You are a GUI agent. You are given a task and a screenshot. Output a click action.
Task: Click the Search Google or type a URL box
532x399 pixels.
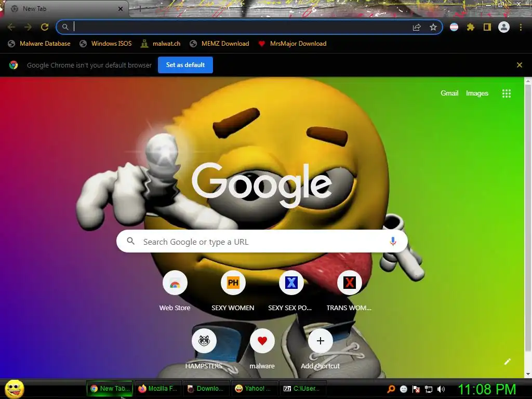tap(262, 241)
